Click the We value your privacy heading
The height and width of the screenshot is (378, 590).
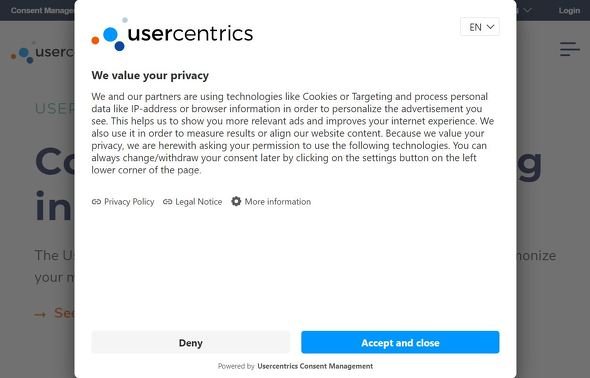(150, 76)
